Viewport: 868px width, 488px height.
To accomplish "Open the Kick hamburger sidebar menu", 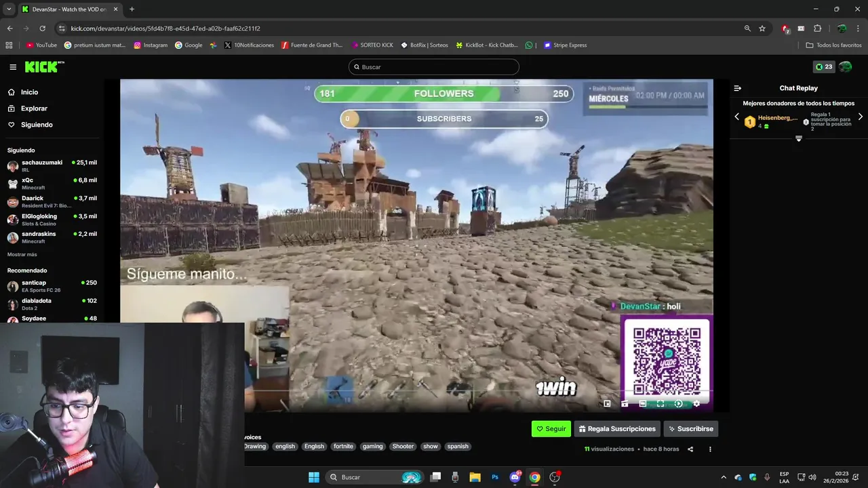I will coord(13,67).
